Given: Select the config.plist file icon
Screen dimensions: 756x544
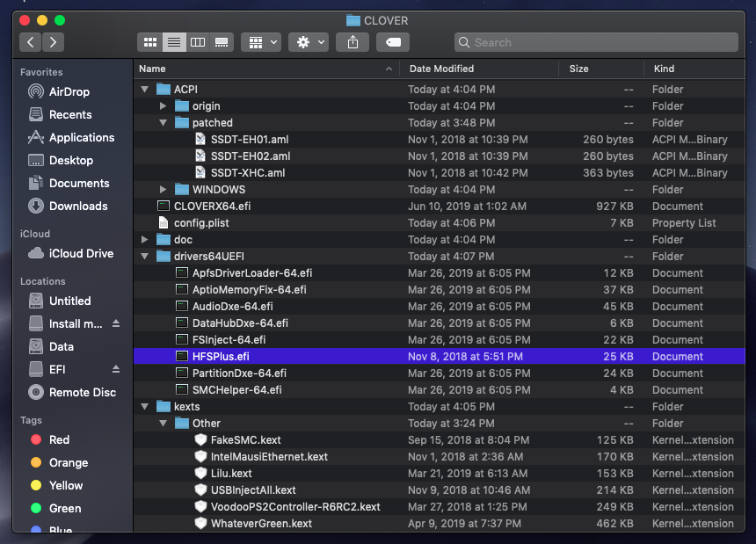Looking at the screenshot, I should [x=164, y=222].
